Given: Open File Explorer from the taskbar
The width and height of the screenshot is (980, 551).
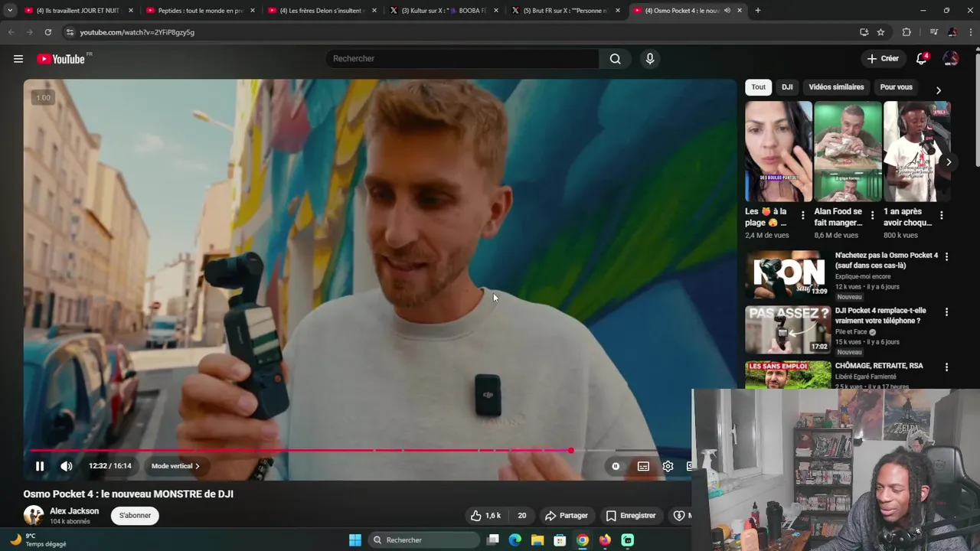Looking at the screenshot, I should click(x=537, y=540).
